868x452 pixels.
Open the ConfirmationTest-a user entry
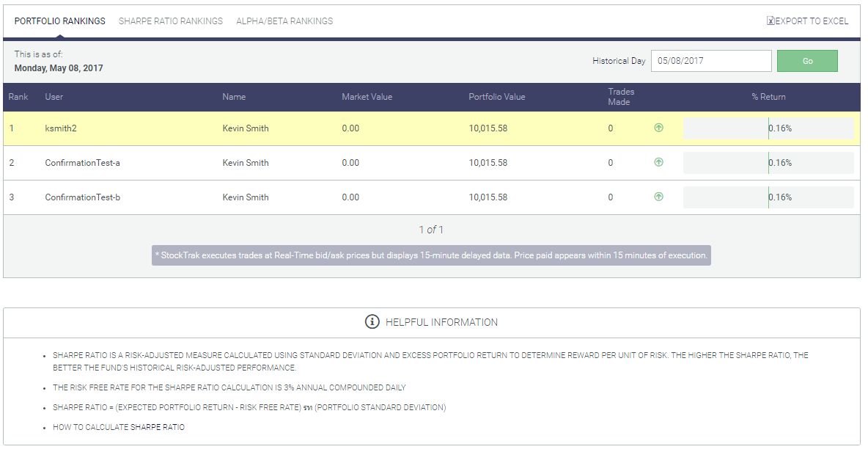click(83, 163)
